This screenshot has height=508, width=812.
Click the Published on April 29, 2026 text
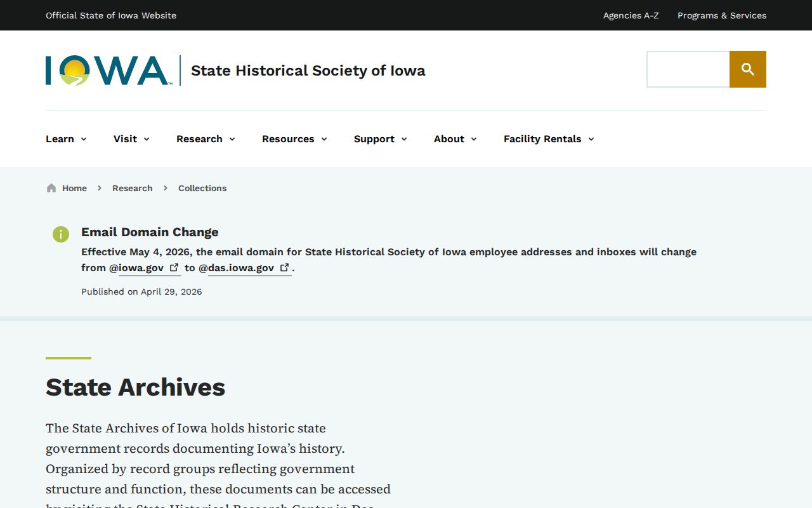click(141, 291)
